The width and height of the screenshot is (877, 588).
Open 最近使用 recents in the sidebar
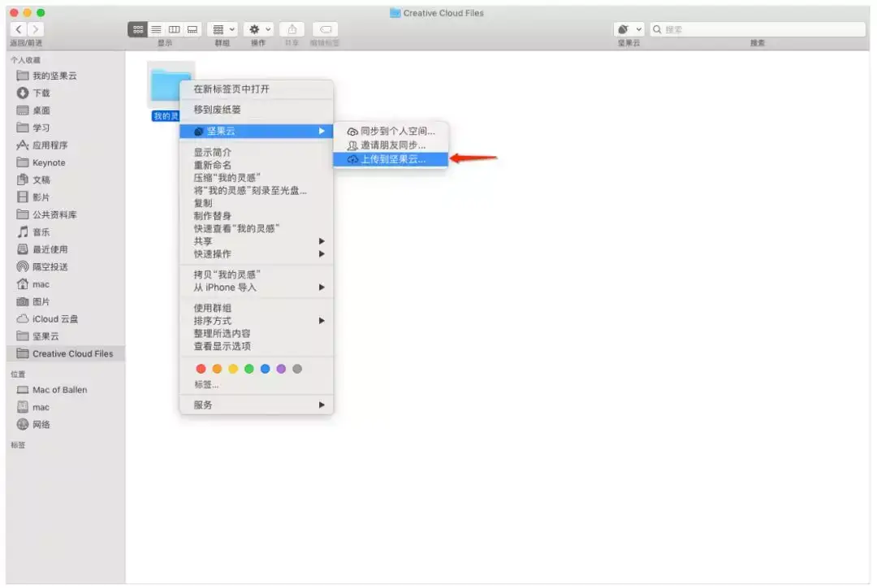tap(66, 249)
